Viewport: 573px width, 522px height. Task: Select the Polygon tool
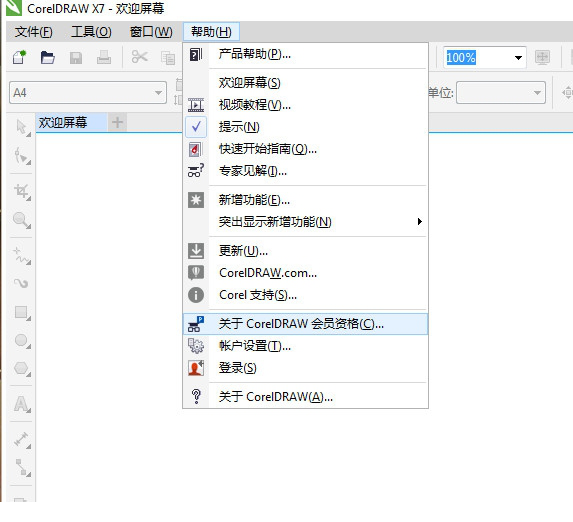click(22, 368)
